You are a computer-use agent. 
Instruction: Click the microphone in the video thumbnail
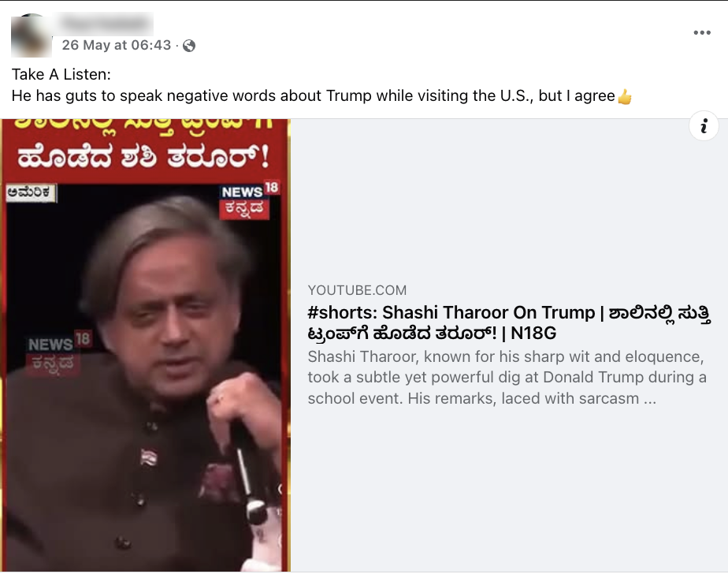tap(249, 474)
